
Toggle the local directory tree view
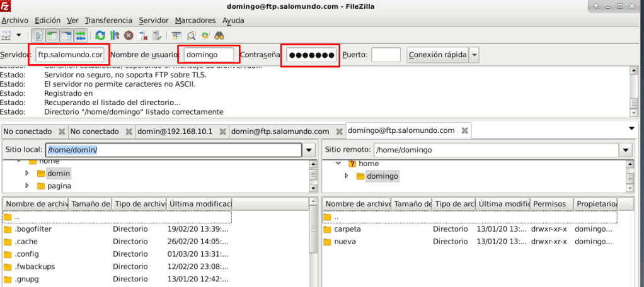(52, 35)
